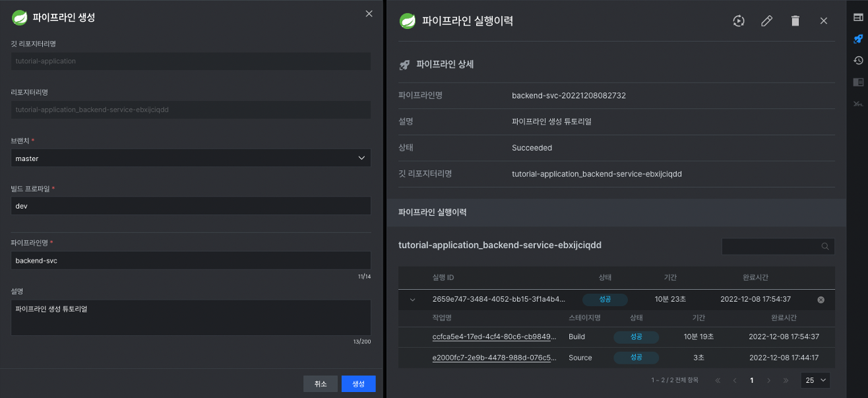Go to the previous page of results
The height and width of the screenshot is (398, 868).
tap(735, 380)
